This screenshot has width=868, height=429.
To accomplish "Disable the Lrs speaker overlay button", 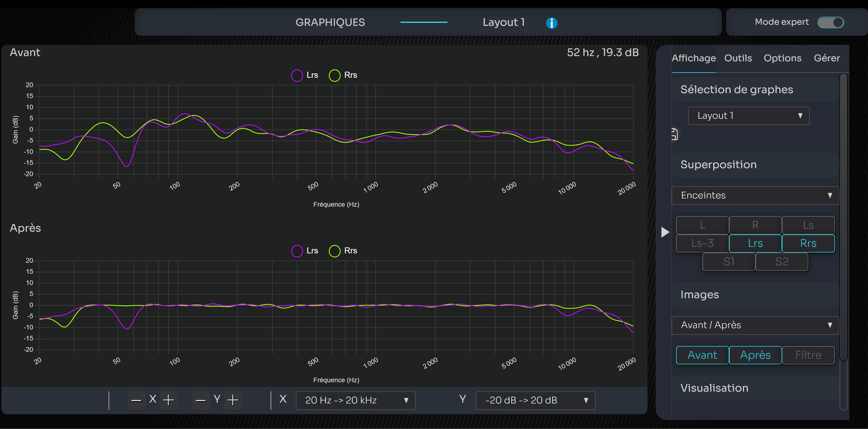I will 755,243.
